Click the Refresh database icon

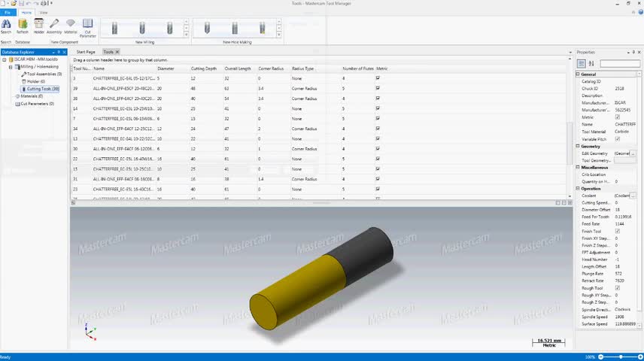pos(23,24)
